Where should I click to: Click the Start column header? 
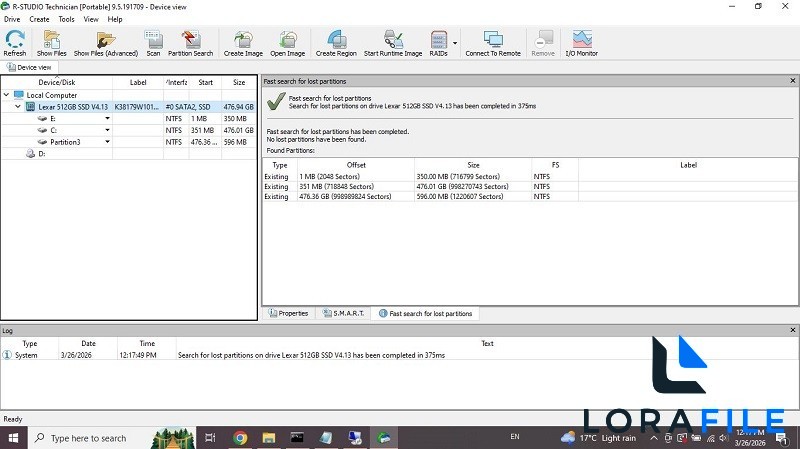click(206, 82)
